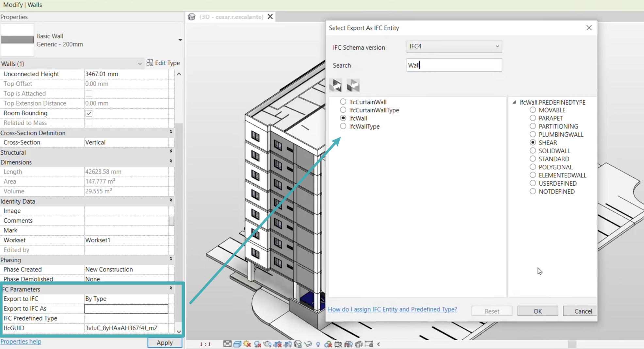The width and height of the screenshot is (644, 349).
Task: Click the second filter icon below Search
Action: (x=353, y=86)
